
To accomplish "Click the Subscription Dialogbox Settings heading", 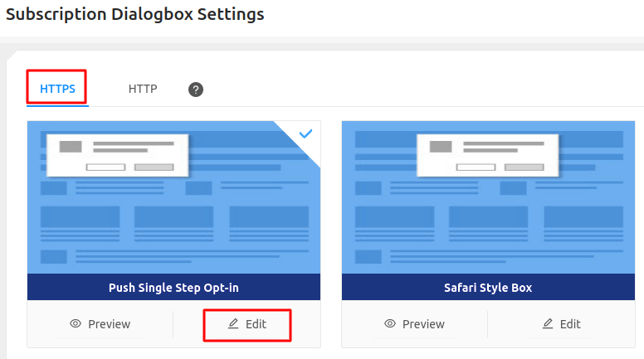I will 135,14.
